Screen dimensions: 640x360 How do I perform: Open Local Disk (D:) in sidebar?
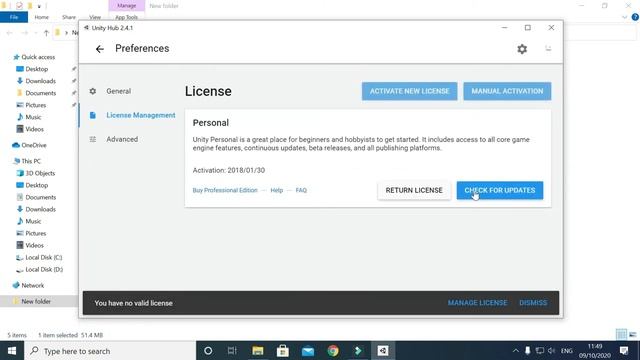coord(44,269)
